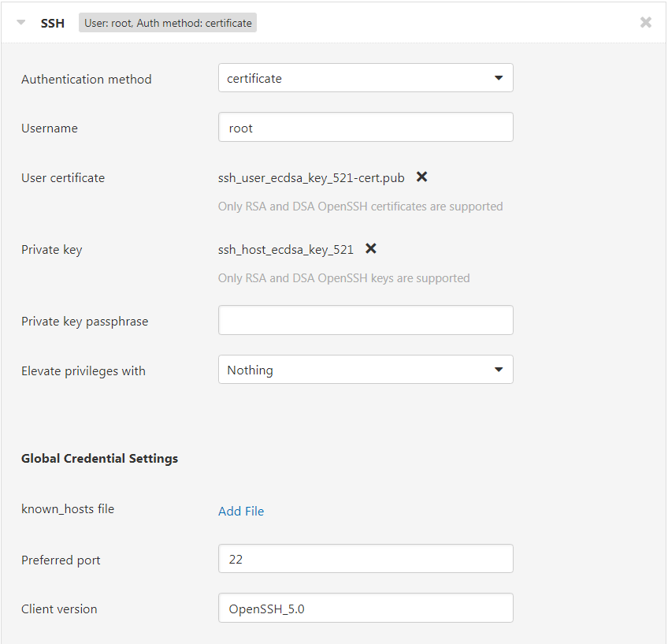Click the User root certificate summary badge

pos(168,23)
